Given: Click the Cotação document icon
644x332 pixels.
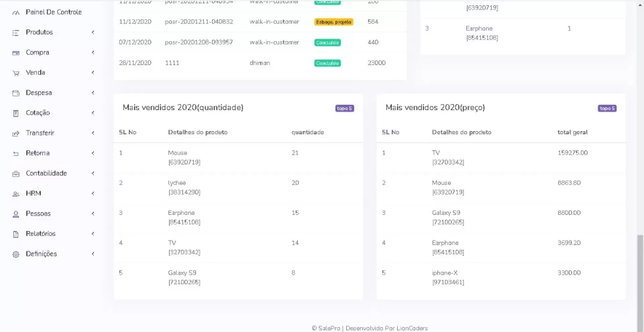Looking at the screenshot, I should point(16,113).
